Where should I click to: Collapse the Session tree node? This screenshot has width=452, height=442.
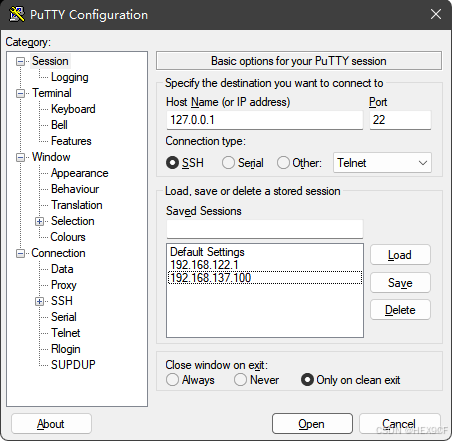click(x=20, y=61)
